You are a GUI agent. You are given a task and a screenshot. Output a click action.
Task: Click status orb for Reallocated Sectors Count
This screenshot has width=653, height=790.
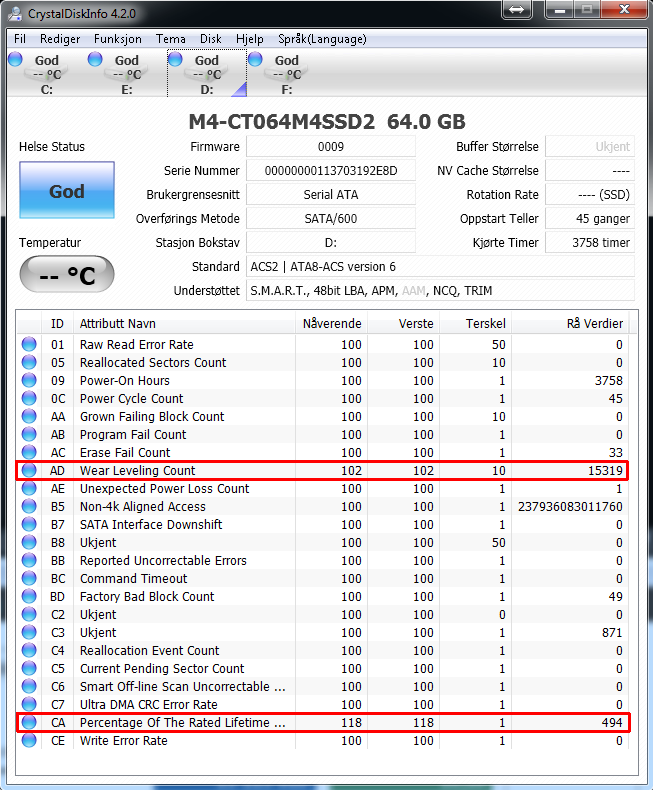pos(29,362)
